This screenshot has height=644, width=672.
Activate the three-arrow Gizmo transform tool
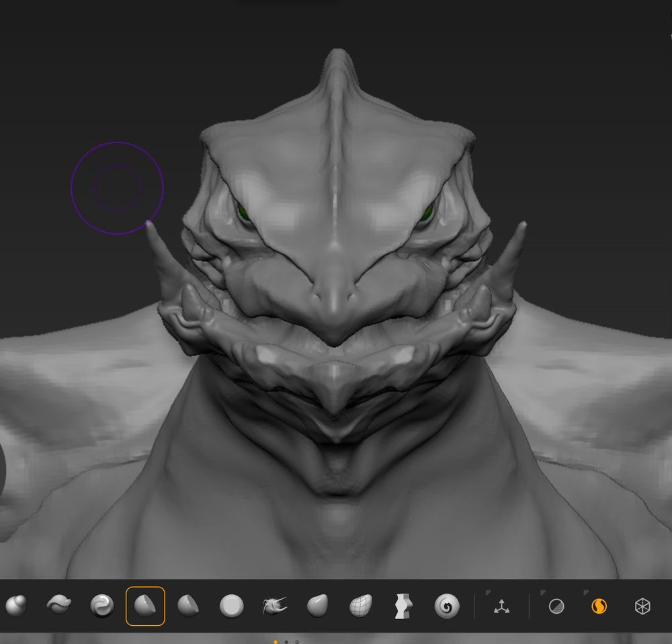(x=501, y=607)
